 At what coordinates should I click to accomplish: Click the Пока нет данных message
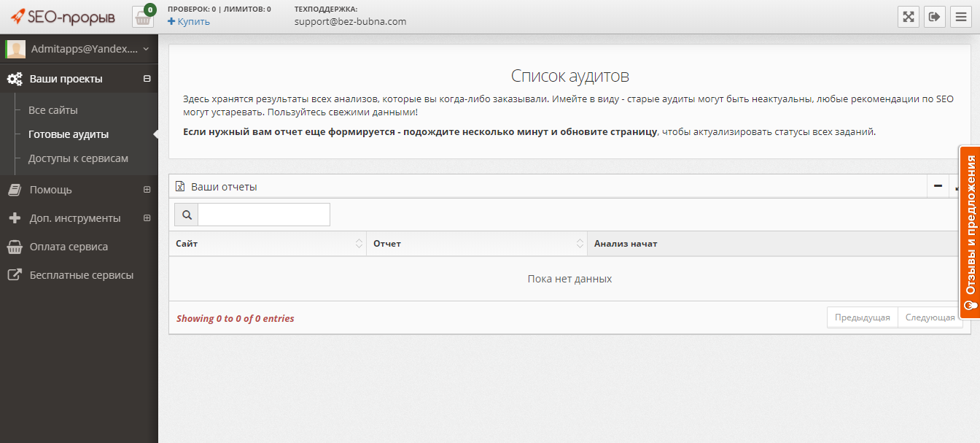[x=569, y=279]
